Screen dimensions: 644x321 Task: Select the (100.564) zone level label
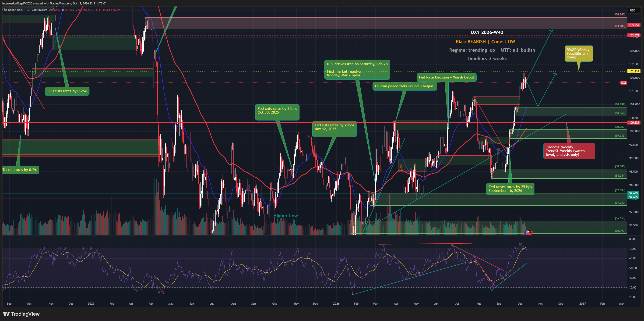pyautogui.click(x=619, y=113)
